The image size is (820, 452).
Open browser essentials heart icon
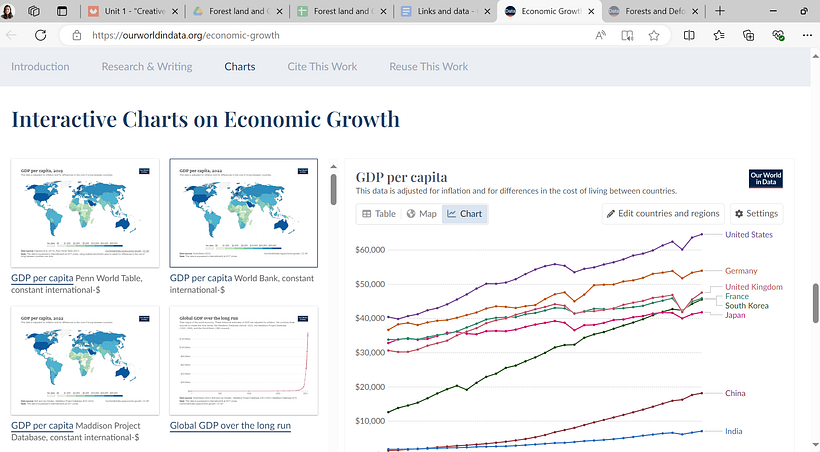[778, 35]
